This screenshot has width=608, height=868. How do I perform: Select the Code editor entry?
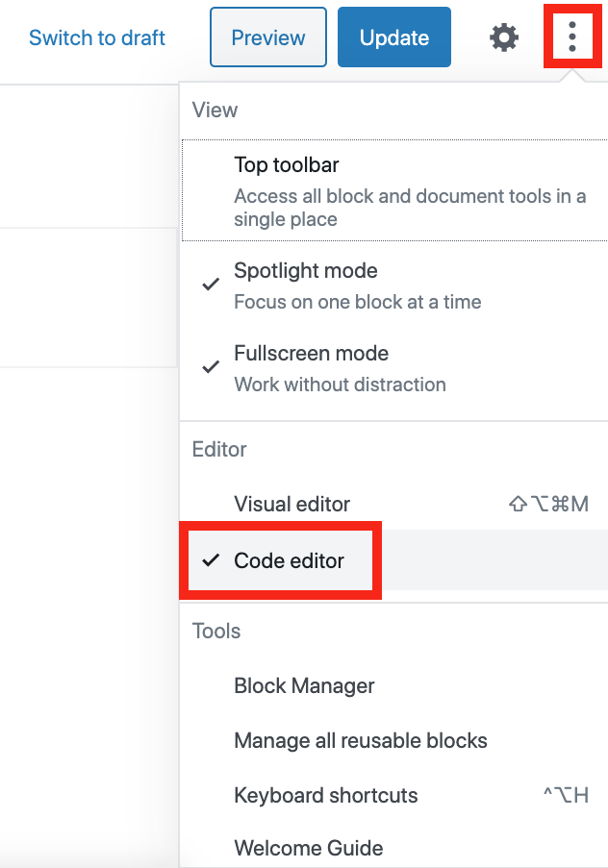394,560
